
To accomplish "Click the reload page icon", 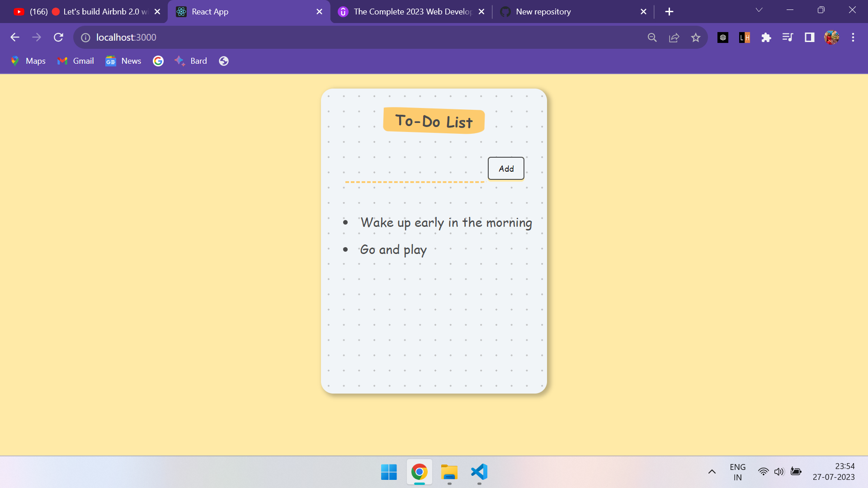I will (x=58, y=38).
